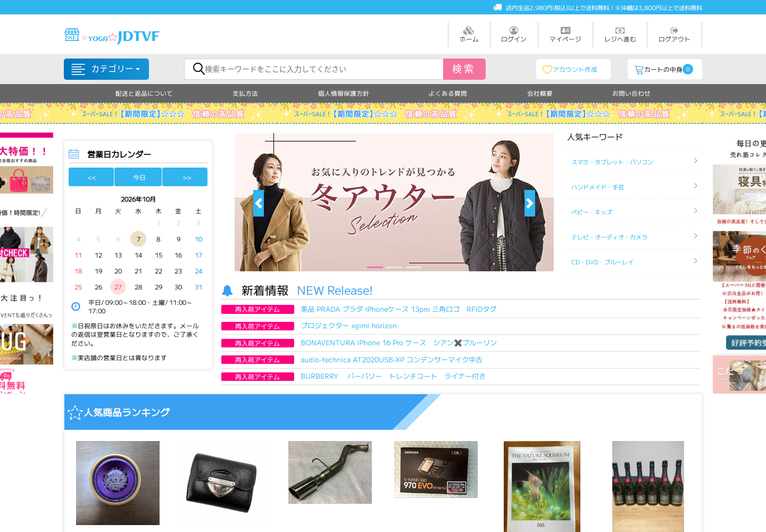Viewport: 766px width, 532px height.
Task: Click the pink 検索 button
Action: [464, 69]
